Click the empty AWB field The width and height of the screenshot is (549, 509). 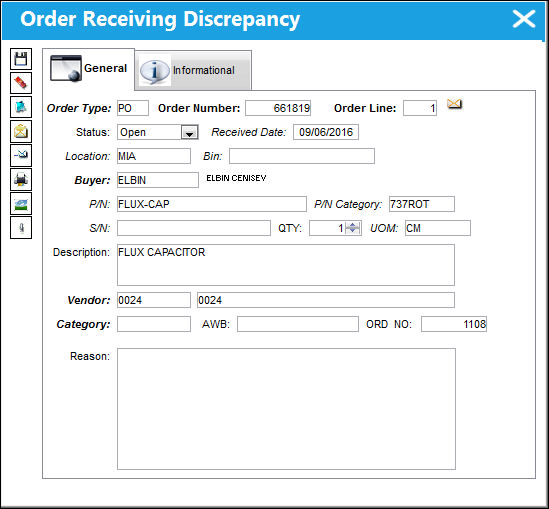point(298,324)
